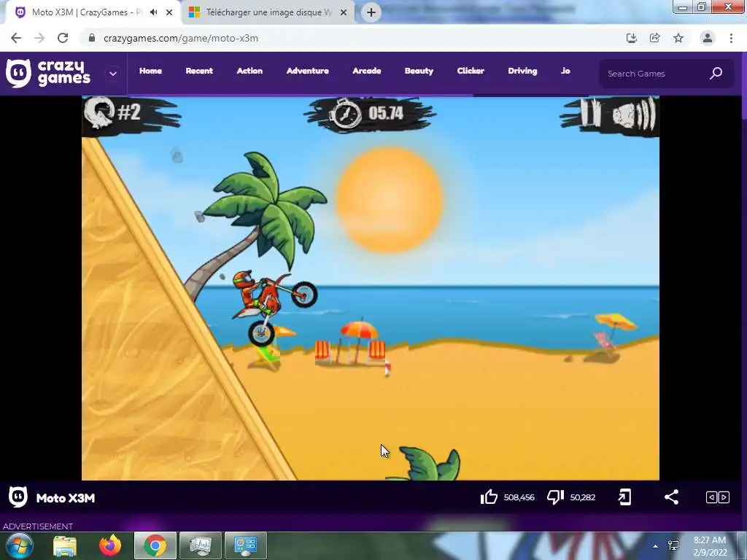The height and width of the screenshot is (560, 747).
Task: Restart level using the #2 restart icon
Action: [x=99, y=113]
